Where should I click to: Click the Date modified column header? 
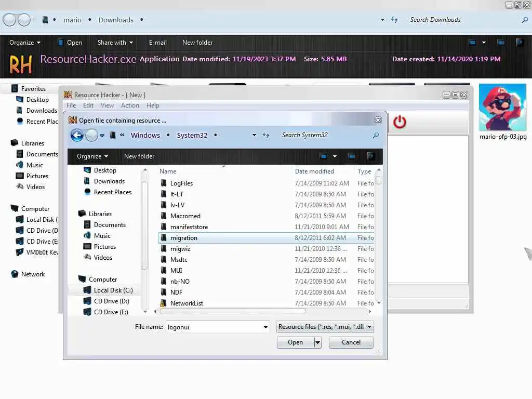(314, 171)
